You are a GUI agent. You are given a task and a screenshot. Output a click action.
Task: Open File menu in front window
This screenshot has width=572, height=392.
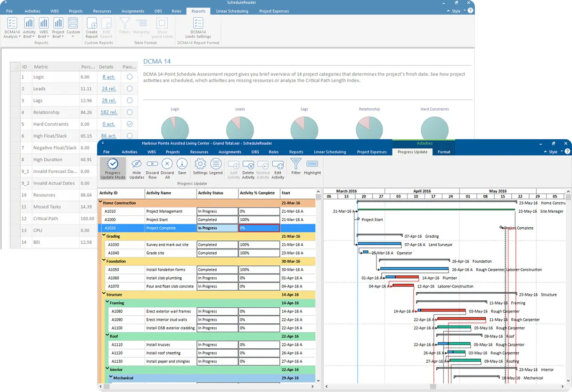[x=106, y=152]
